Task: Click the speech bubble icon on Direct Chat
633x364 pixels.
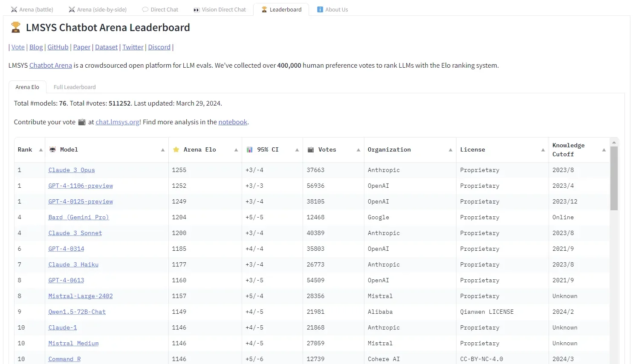Action: tap(145, 9)
